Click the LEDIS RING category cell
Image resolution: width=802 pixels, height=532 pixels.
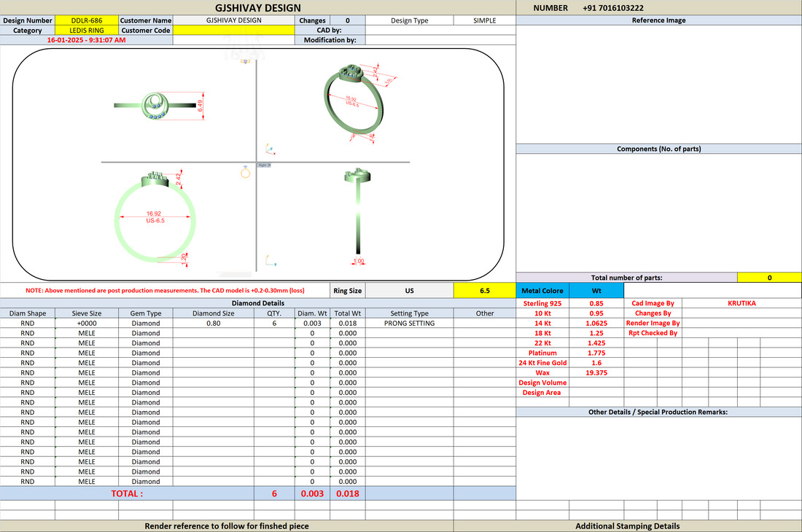pos(87,30)
